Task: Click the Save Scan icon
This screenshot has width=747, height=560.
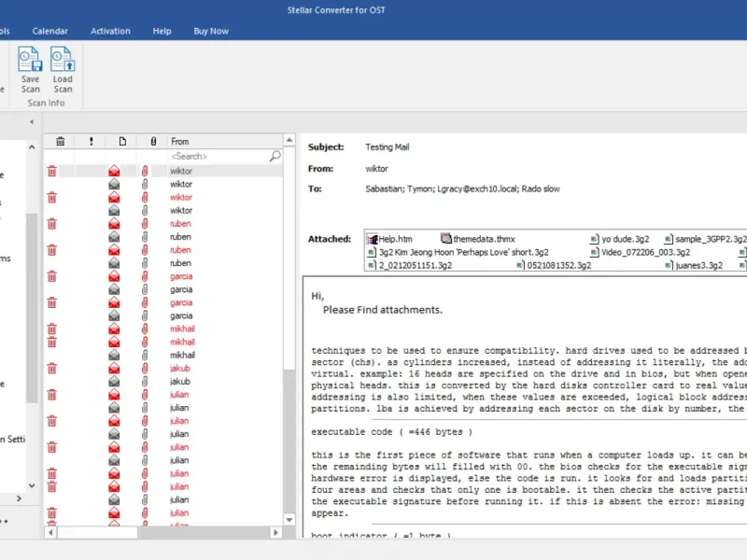Action: point(30,59)
